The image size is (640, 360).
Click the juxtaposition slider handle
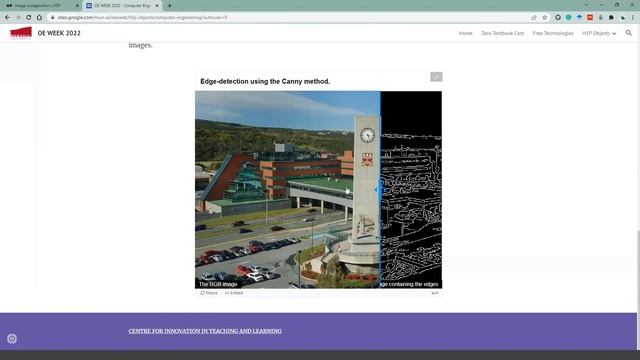coord(380,190)
